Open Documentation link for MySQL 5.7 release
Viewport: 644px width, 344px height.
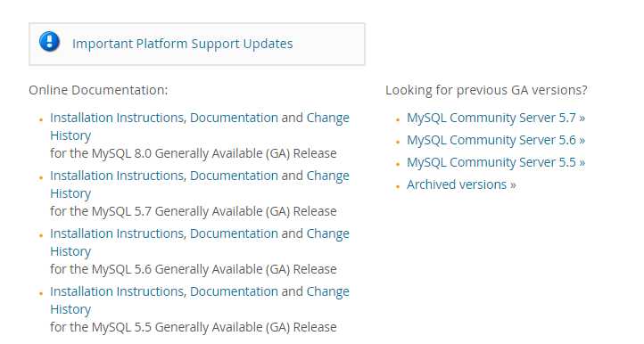click(234, 176)
